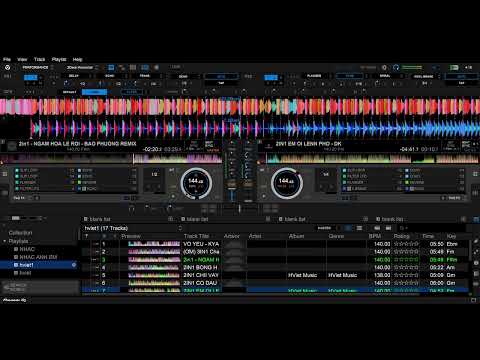Click the rekordbox settings gear icon at top left
This screenshot has width=480, height=360.
(x=7, y=67)
